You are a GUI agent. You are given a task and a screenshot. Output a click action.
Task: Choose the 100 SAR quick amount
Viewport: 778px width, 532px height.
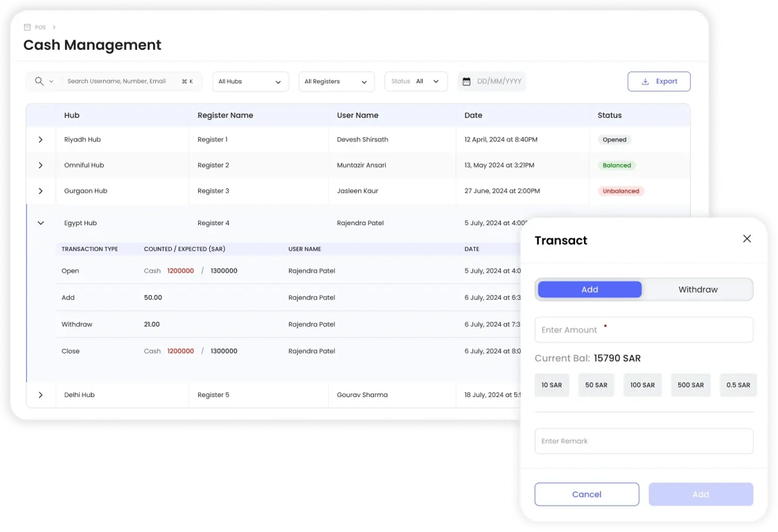[642, 385]
